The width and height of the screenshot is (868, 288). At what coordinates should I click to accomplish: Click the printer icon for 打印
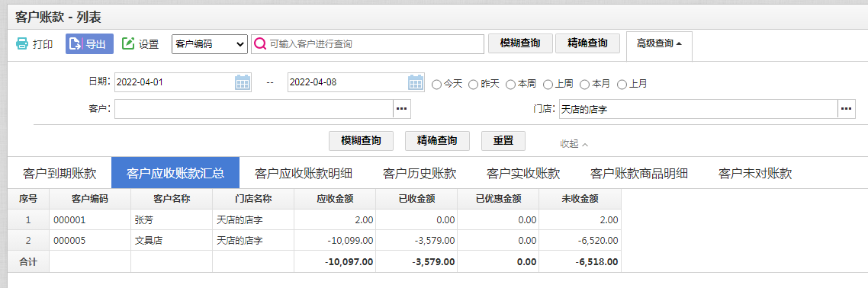click(x=21, y=43)
